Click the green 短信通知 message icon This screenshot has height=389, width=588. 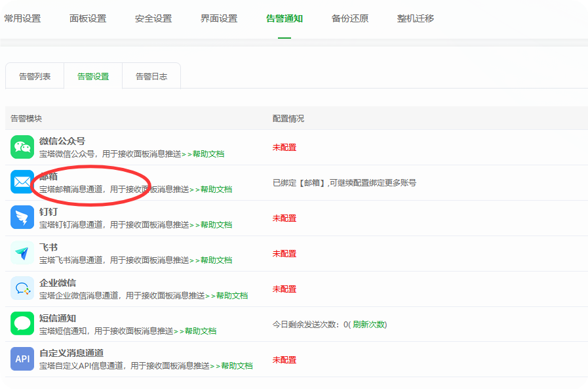point(22,324)
